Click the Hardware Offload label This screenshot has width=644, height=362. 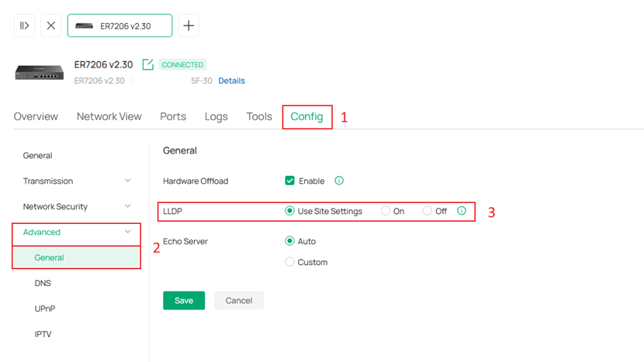coord(196,181)
